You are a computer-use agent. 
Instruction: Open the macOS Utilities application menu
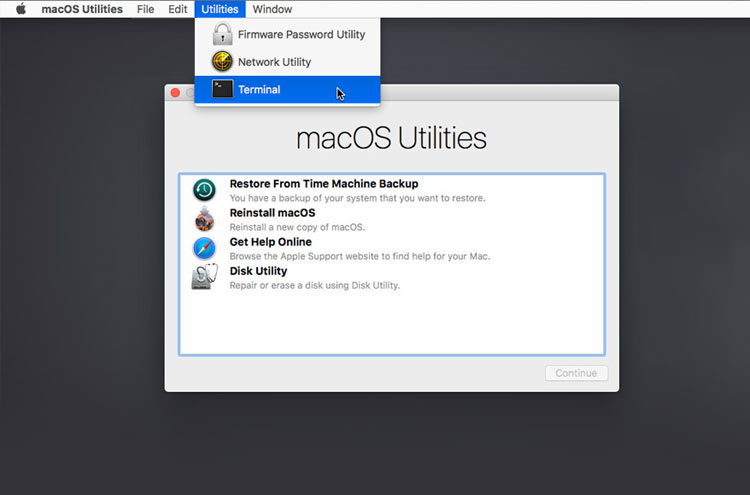[x=82, y=9]
